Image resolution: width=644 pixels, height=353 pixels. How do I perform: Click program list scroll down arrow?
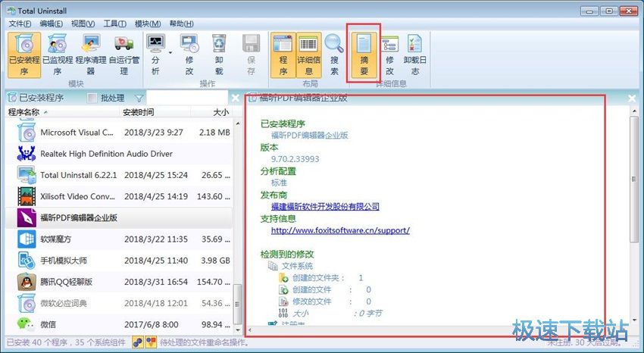pos(237,330)
